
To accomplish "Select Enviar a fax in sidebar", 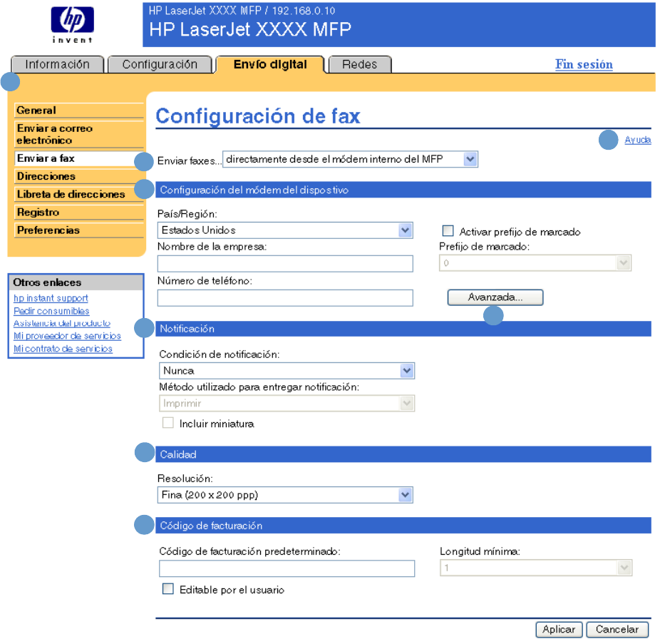I will tap(78, 158).
